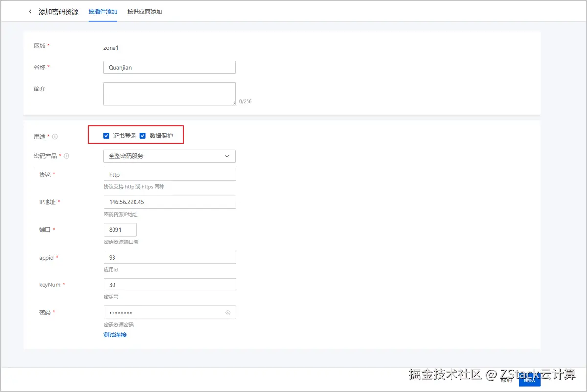Viewport: 587px width, 392px height.
Task: Click the chevron on the 密码产品 selector
Action: pyautogui.click(x=226, y=156)
